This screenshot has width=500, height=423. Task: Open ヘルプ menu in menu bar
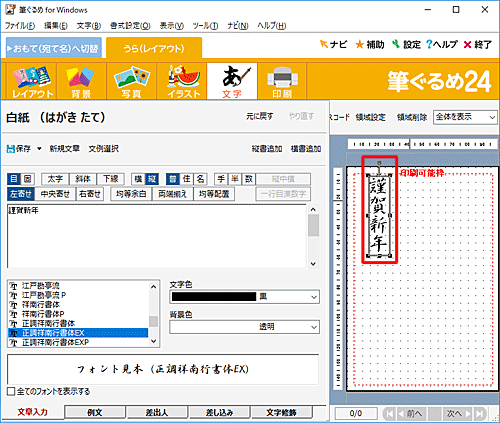coord(272,26)
